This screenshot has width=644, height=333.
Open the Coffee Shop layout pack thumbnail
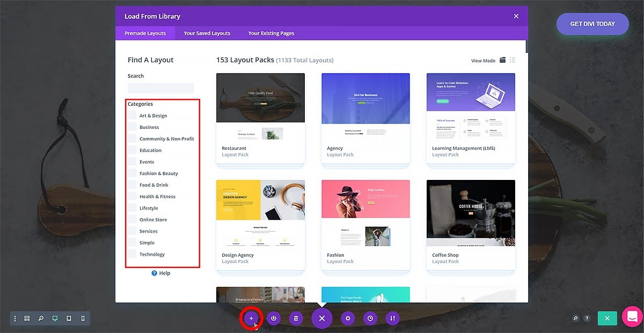click(x=471, y=214)
